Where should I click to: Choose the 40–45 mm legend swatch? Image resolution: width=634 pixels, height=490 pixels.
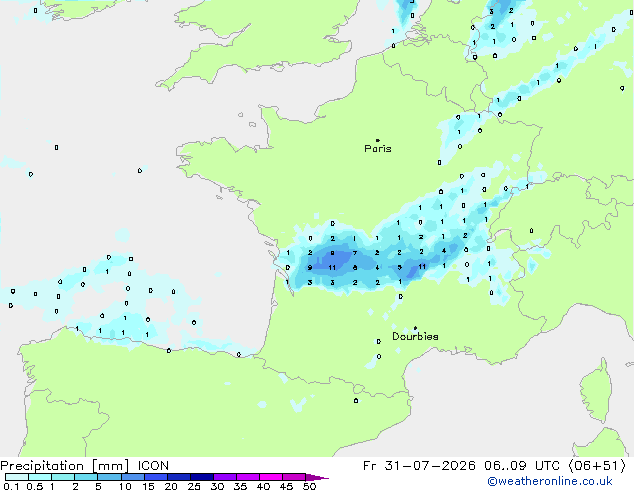[271, 477]
